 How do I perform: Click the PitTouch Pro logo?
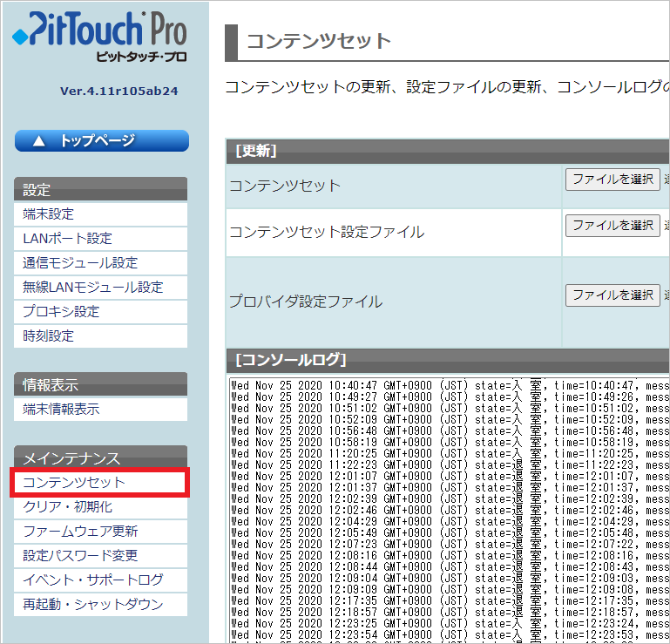click(100, 39)
